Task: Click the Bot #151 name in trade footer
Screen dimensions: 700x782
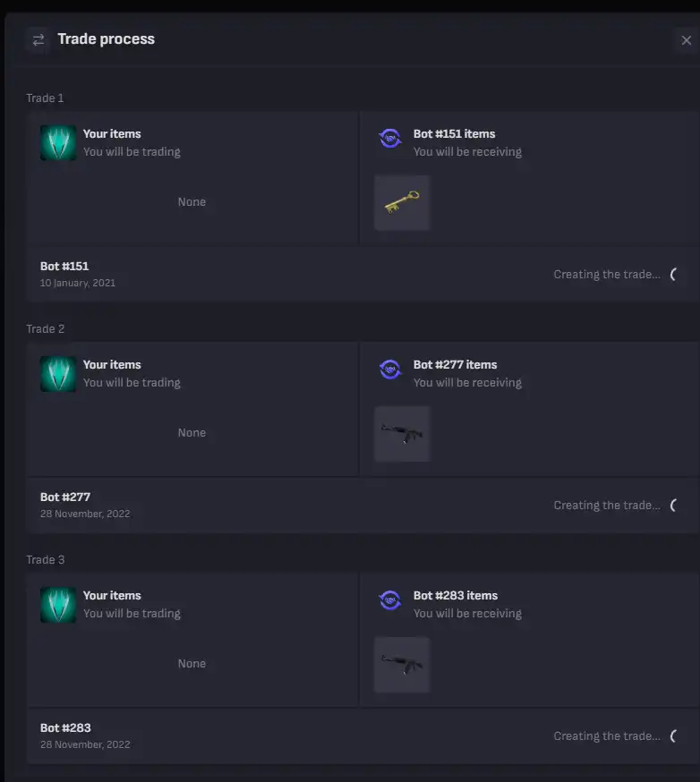Action: click(64, 267)
